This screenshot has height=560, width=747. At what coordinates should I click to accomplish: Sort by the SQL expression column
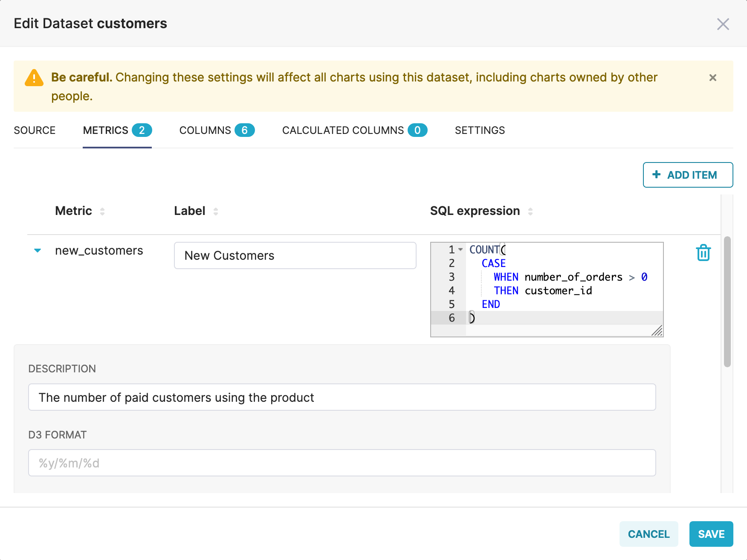pos(530,211)
